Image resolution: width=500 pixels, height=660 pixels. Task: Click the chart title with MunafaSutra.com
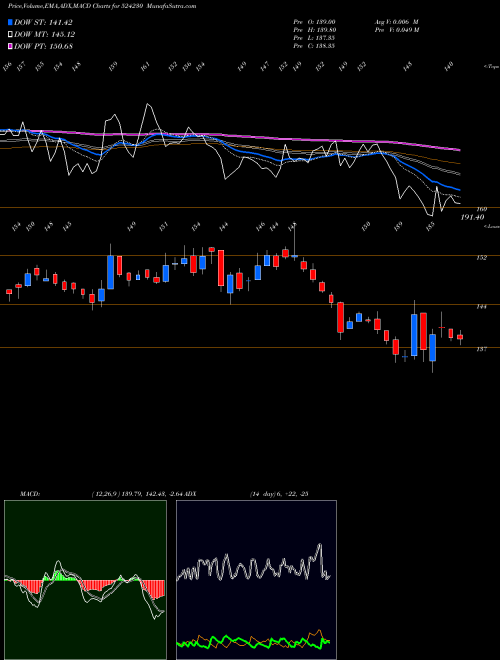pos(102,6)
